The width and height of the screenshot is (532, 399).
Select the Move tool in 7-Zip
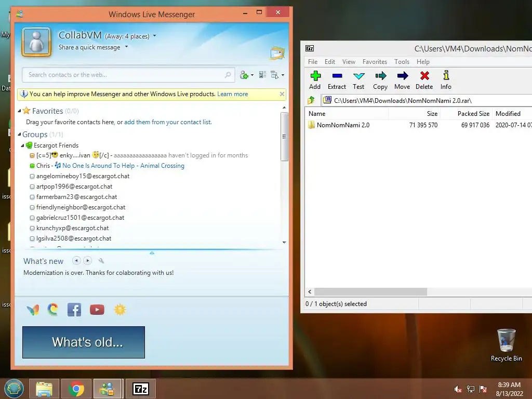(403, 80)
